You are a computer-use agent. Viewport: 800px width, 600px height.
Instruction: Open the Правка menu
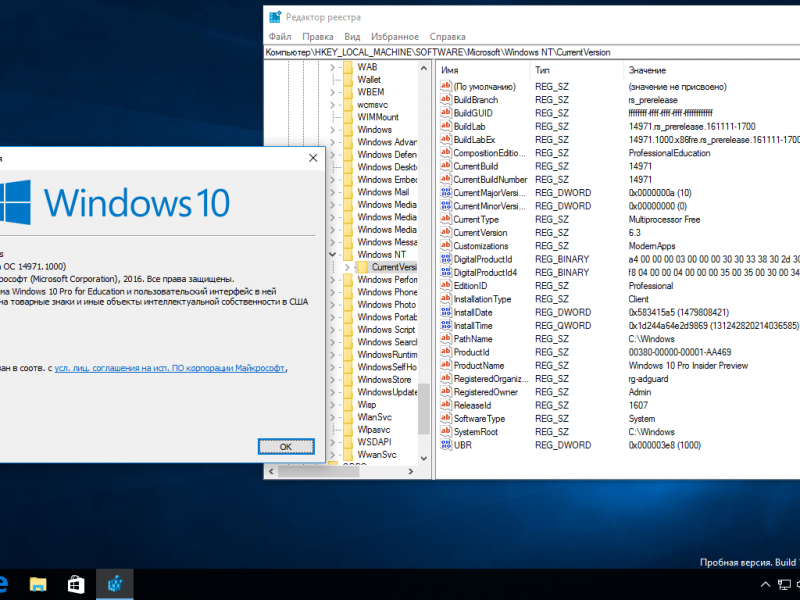coord(318,37)
